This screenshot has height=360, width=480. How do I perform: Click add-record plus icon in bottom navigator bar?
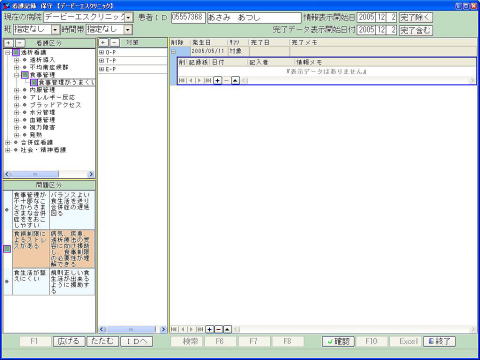[210, 329]
